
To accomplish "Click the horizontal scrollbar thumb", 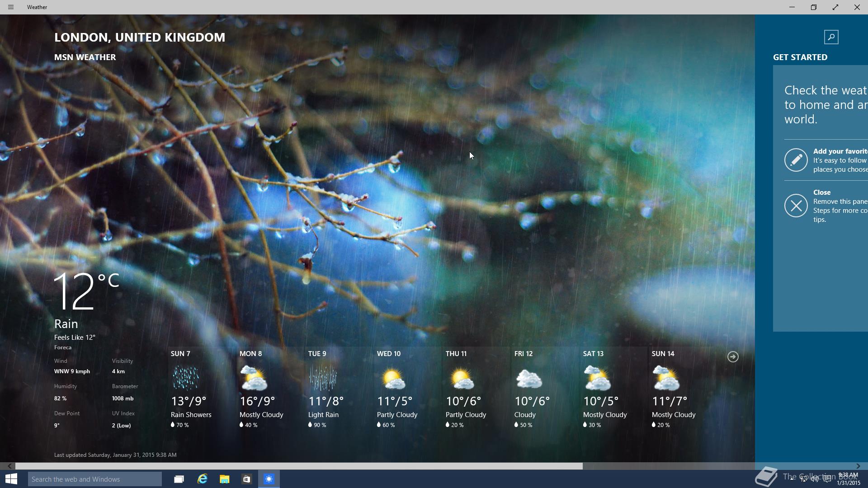I will (x=299, y=466).
